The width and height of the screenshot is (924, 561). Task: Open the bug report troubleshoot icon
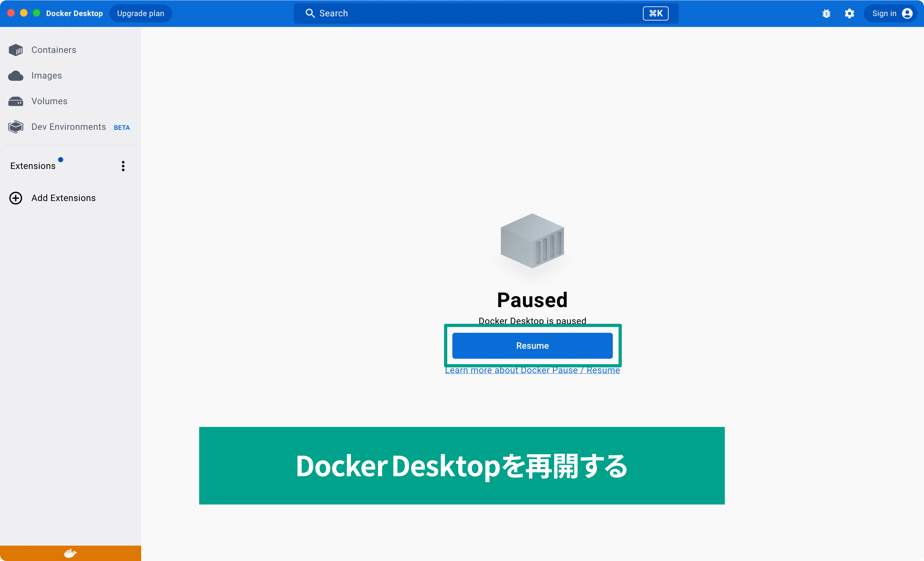(826, 13)
